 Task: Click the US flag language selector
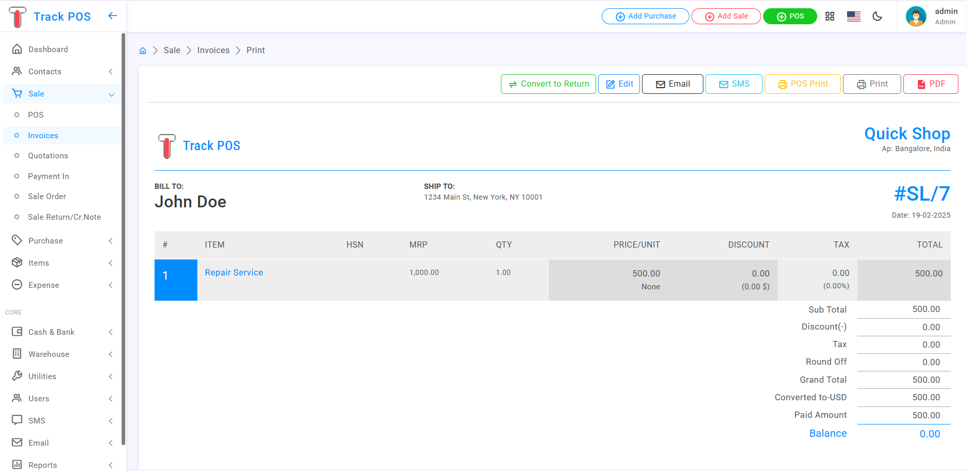click(x=853, y=17)
